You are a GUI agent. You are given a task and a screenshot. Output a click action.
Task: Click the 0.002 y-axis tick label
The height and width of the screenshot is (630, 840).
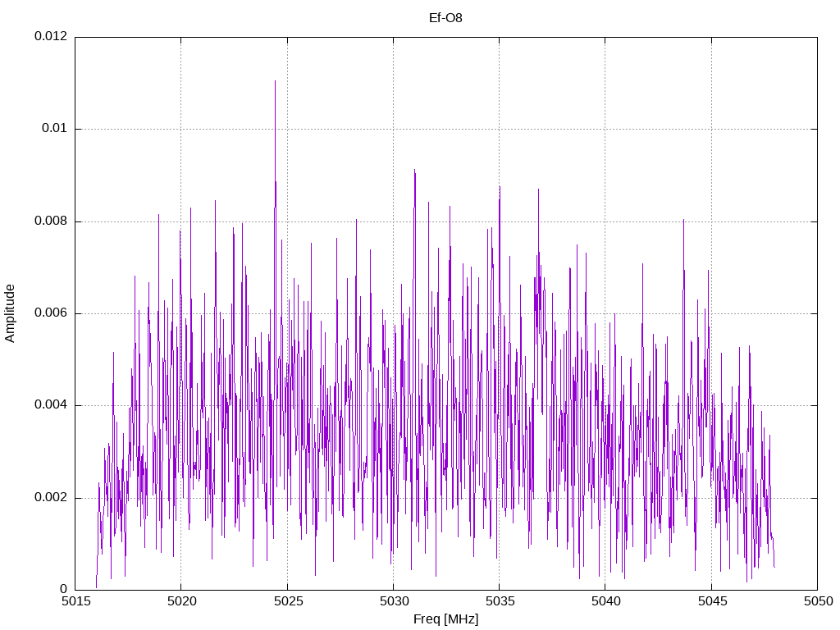click(51, 498)
